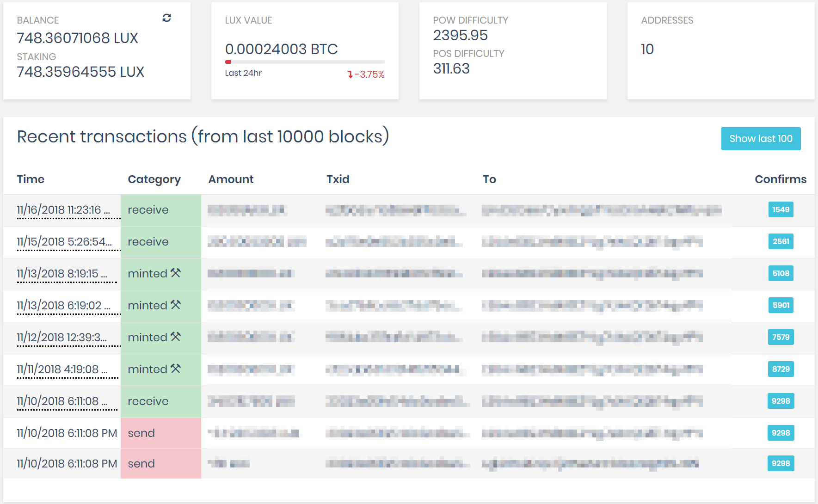The height and width of the screenshot is (504, 818).
Task: Click the To column header
Action: point(489,179)
